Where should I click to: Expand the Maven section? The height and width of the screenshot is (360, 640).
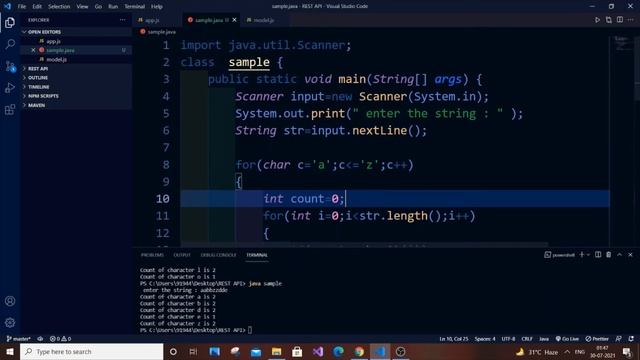point(76,105)
